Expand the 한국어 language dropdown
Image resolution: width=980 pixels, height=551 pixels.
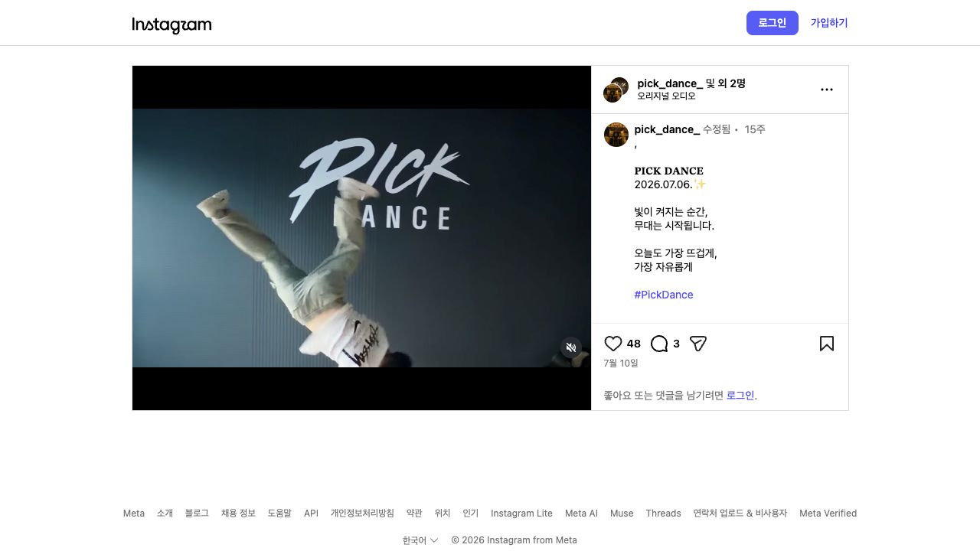click(x=420, y=540)
